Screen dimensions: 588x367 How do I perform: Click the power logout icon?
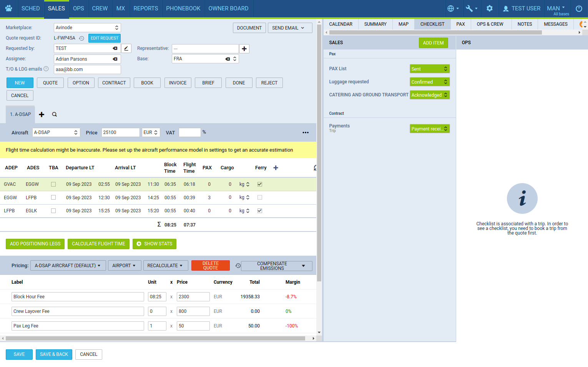tap(578, 8)
